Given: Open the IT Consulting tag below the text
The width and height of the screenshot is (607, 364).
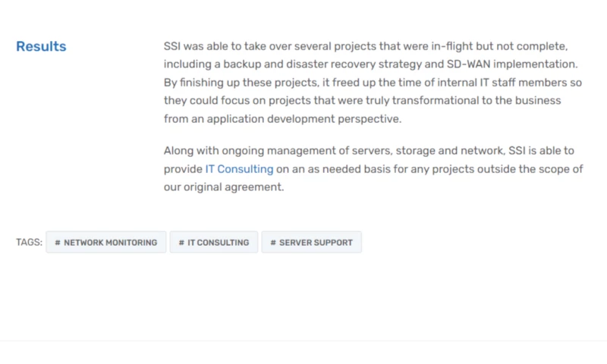Looking at the screenshot, I should [214, 243].
